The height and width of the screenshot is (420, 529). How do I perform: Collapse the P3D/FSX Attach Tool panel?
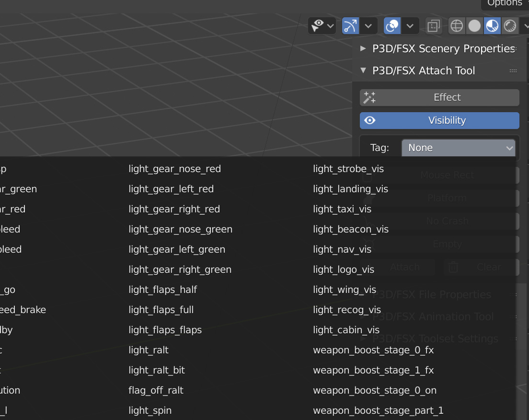[x=363, y=70]
